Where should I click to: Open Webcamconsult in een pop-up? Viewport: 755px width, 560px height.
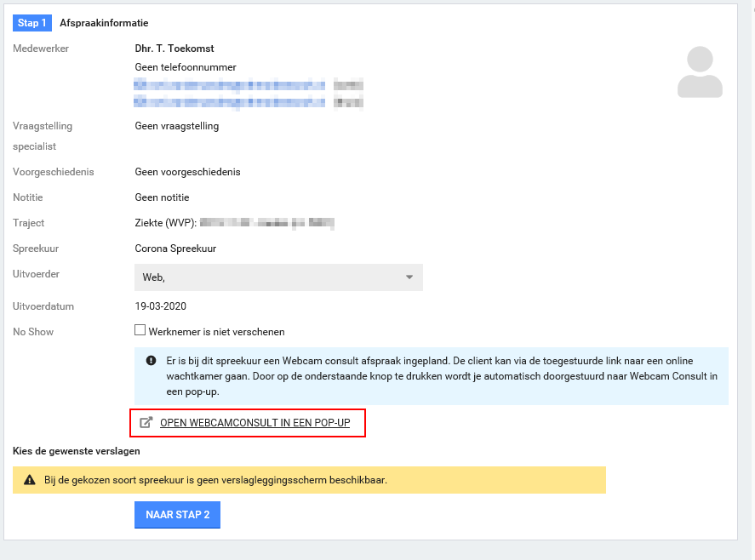coord(255,423)
